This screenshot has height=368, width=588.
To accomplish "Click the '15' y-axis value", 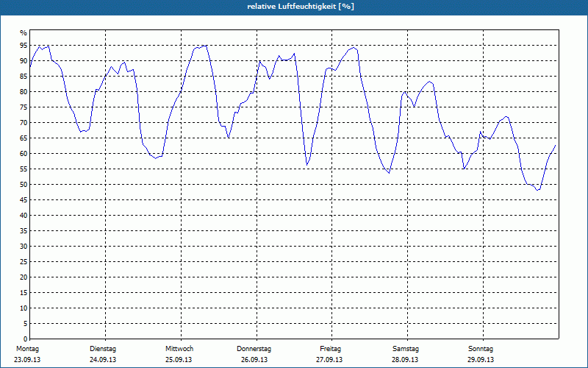I will pyautogui.click(x=24, y=292).
